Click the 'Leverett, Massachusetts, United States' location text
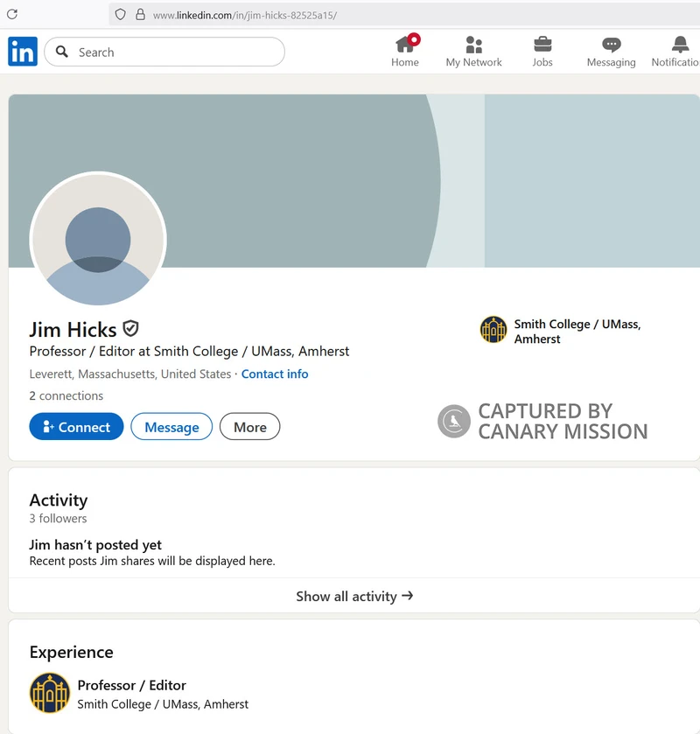Screen dimensions: 700x734 (130, 374)
